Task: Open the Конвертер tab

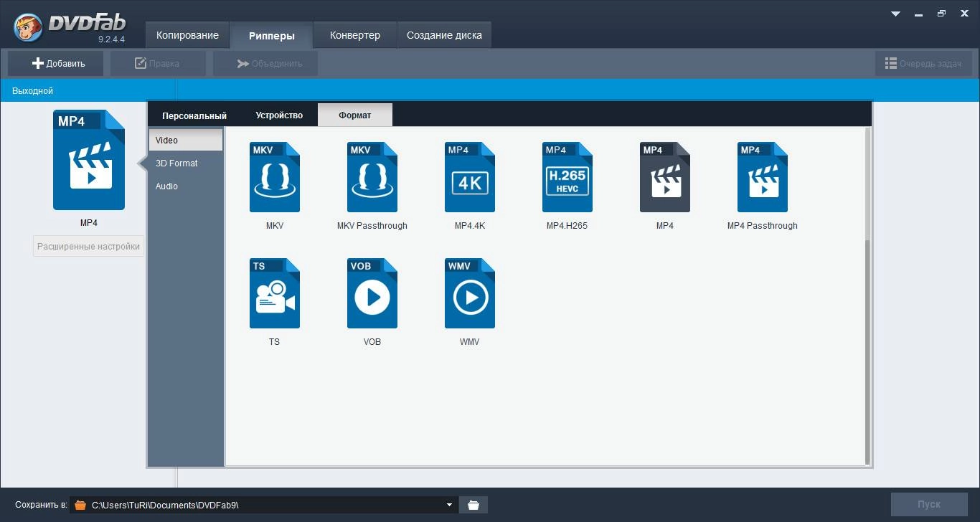Action: [355, 35]
